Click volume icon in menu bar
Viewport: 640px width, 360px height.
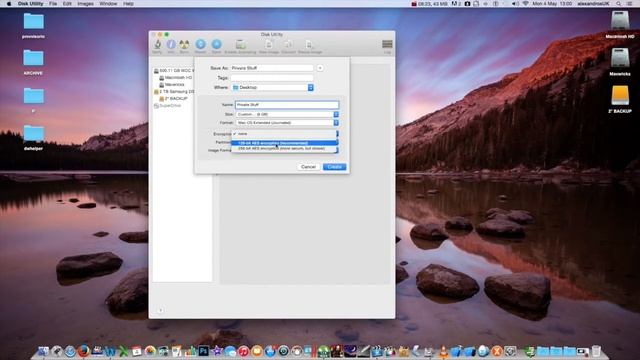pos(516,4)
